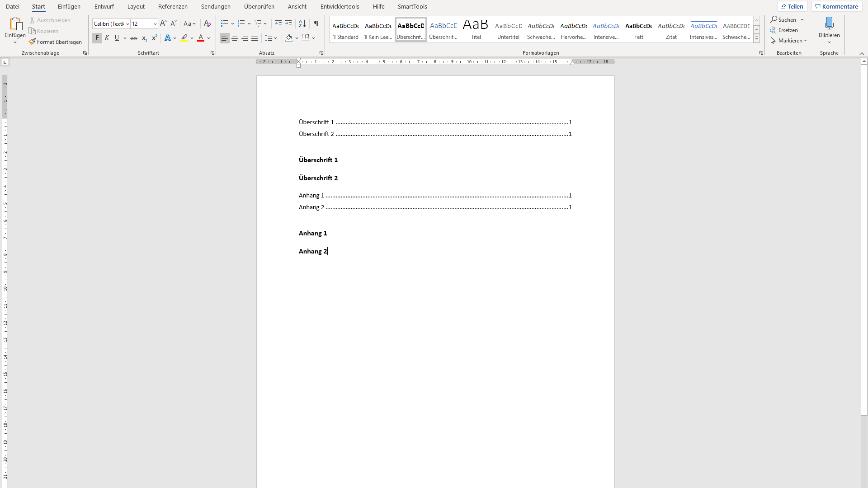Decrease font size with the A-down icon
Screen dimensions: 868x488
(173, 23)
